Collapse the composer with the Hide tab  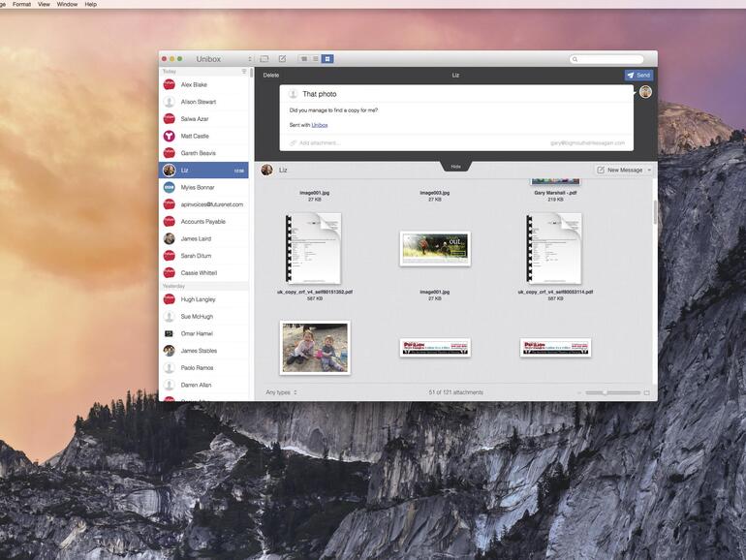(x=455, y=167)
